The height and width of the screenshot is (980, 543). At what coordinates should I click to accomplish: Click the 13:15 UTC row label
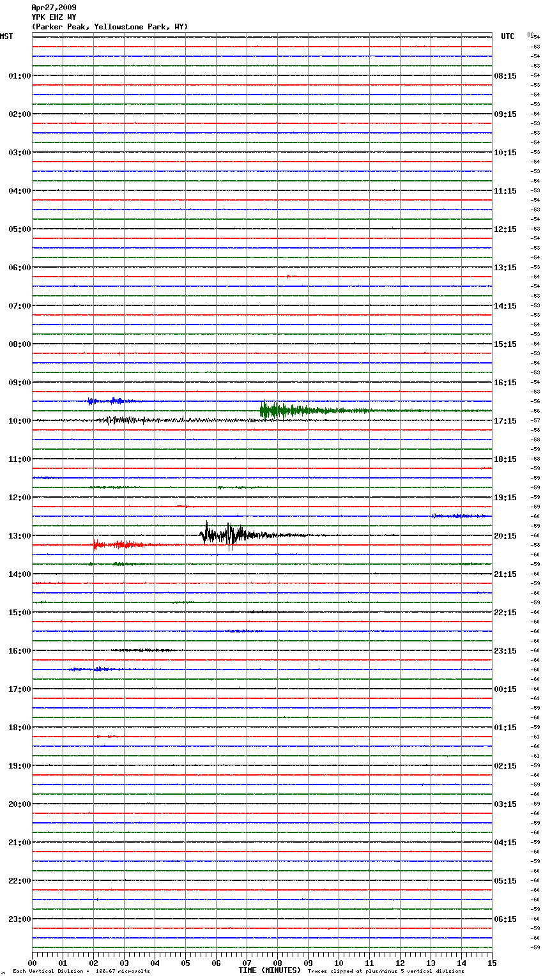coord(505,268)
